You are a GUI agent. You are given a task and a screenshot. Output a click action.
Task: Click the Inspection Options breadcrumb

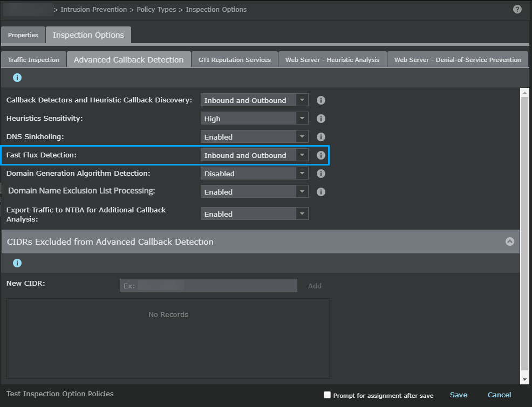[216, 10]
